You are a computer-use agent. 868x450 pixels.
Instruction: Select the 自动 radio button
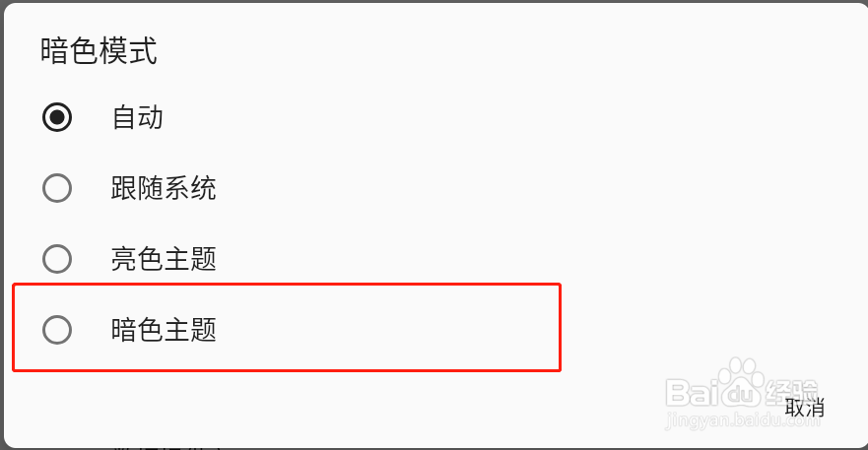pos(57,118)
